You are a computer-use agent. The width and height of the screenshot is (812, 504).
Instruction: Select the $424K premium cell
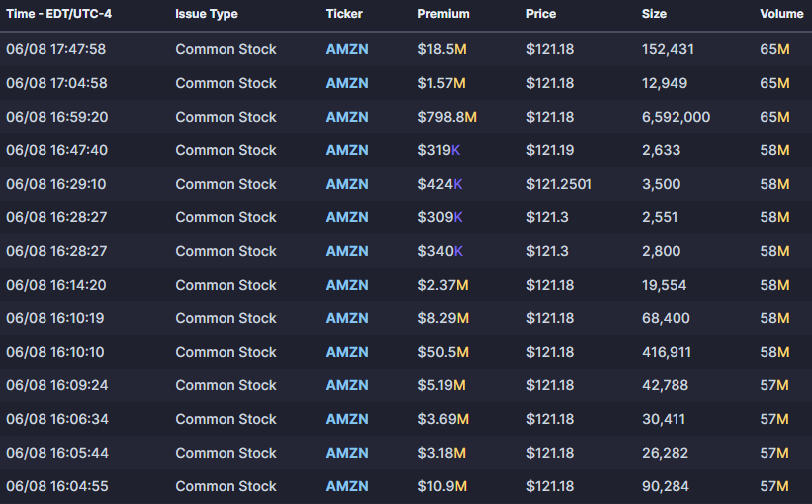point(440,184)
